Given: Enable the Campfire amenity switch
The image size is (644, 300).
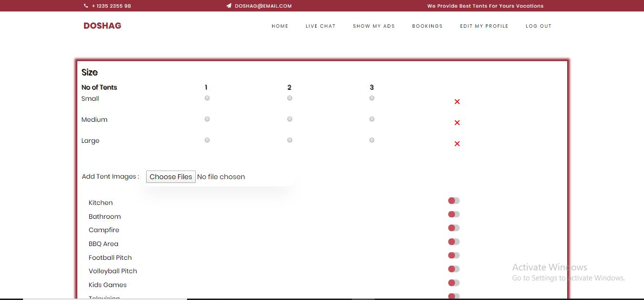Looking at the screenshot, I should coord(454,228).
